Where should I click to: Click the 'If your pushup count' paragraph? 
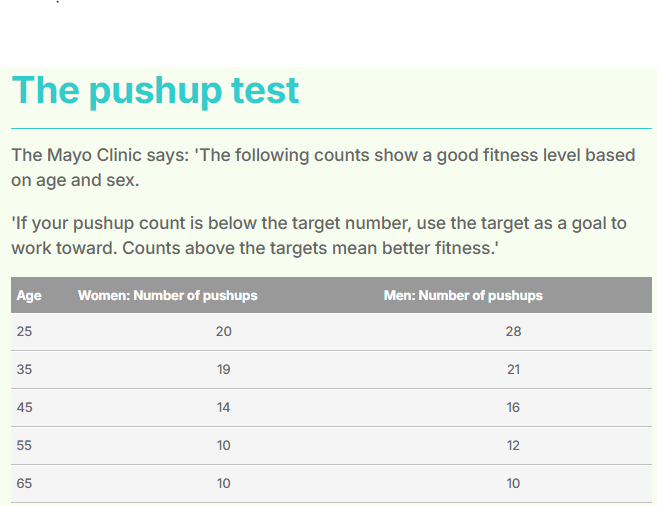click(319, 235)
